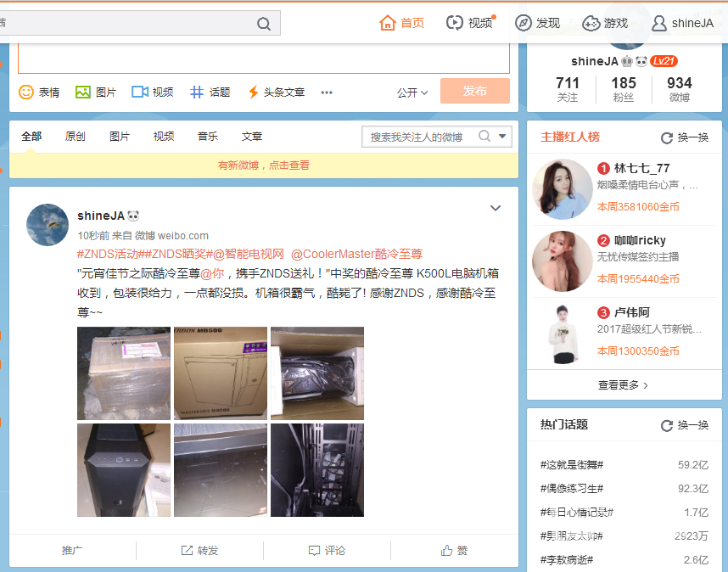Screen dimensions: 728x572
Task: Select the 全部 feed tab
Action: tap(31, 136)
